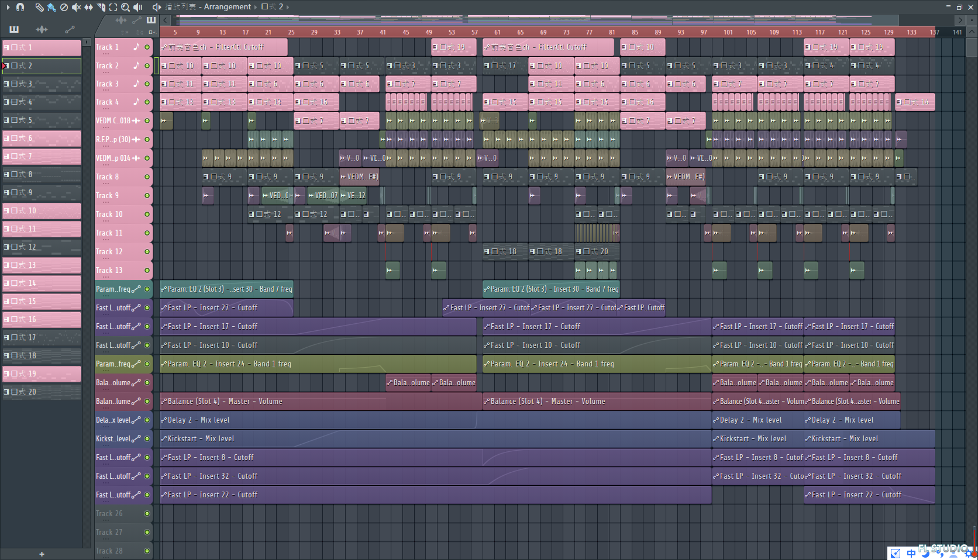
Task: Add a new pattern with plus button
Action: [42, 554]
